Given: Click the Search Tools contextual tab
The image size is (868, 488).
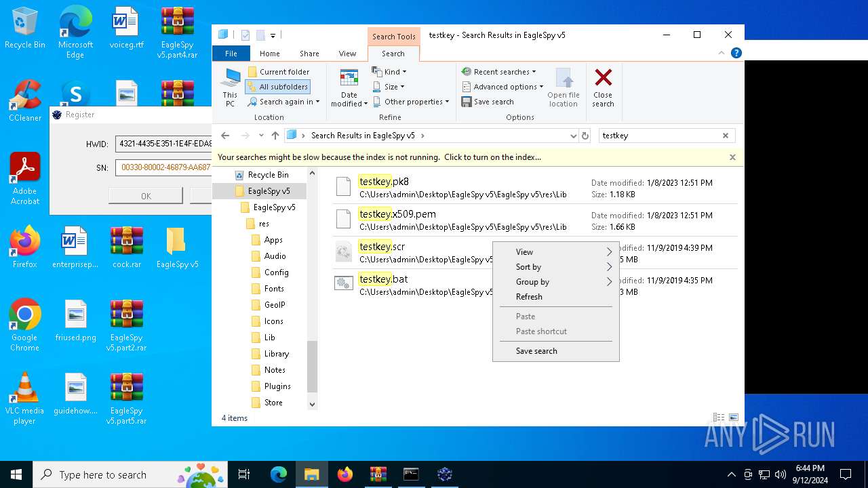Looking at the screenshot, I should click(393, 37).
